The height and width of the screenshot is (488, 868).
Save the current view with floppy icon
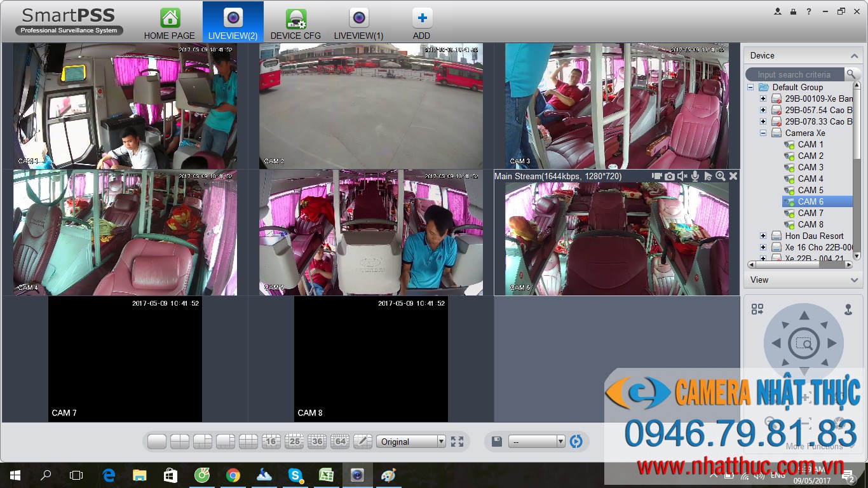(x=497, y=442)
